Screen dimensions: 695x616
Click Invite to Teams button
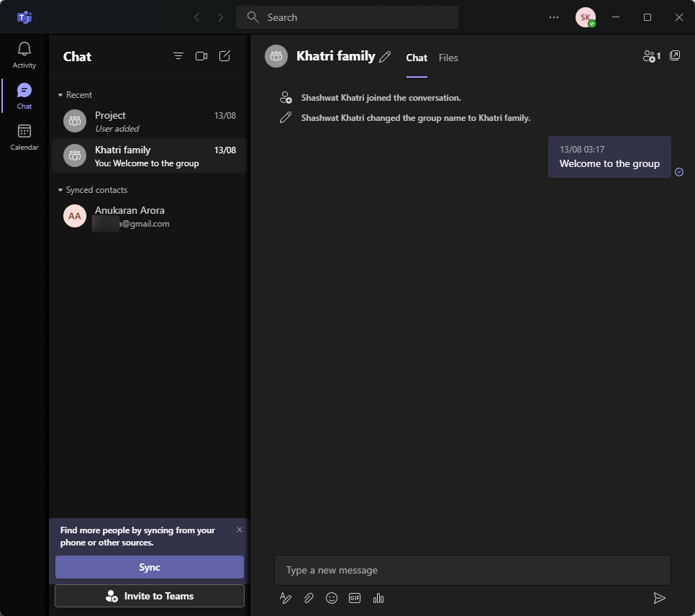coord(150,596)
